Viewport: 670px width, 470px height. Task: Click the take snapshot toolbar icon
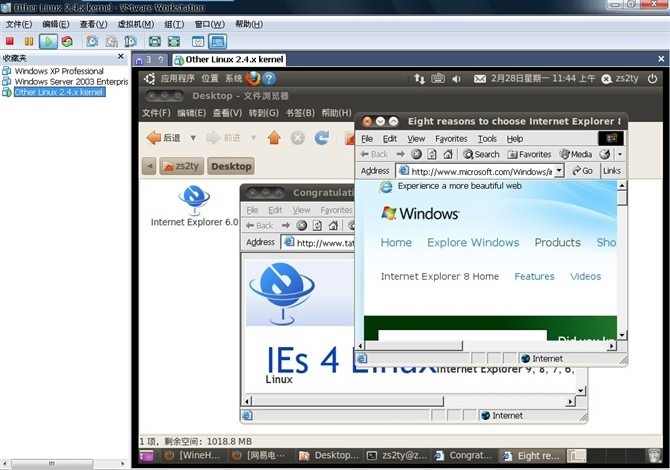coord(92,41)
